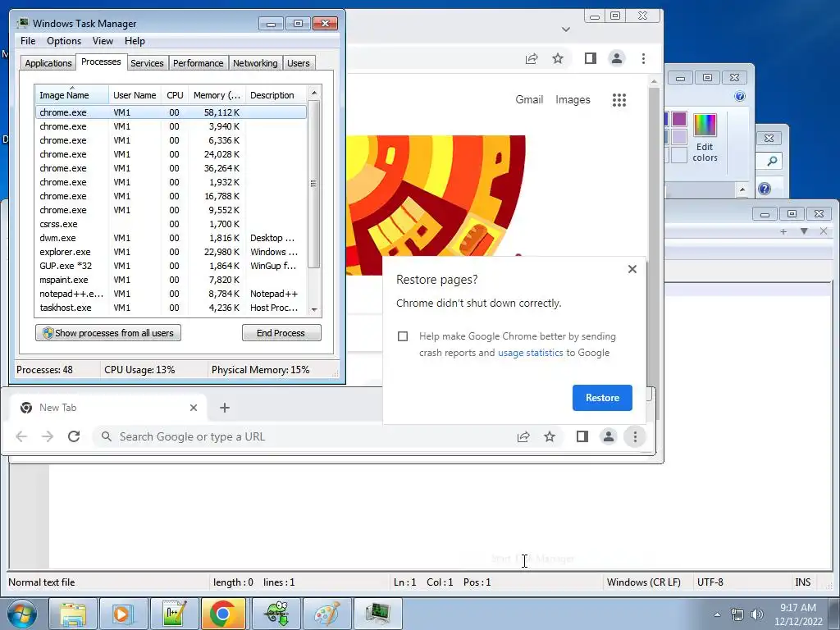Click the share icon in front Chrome address bar
Image resolution: width=840 pixels, height=630 pixels.
coord(523,436)
